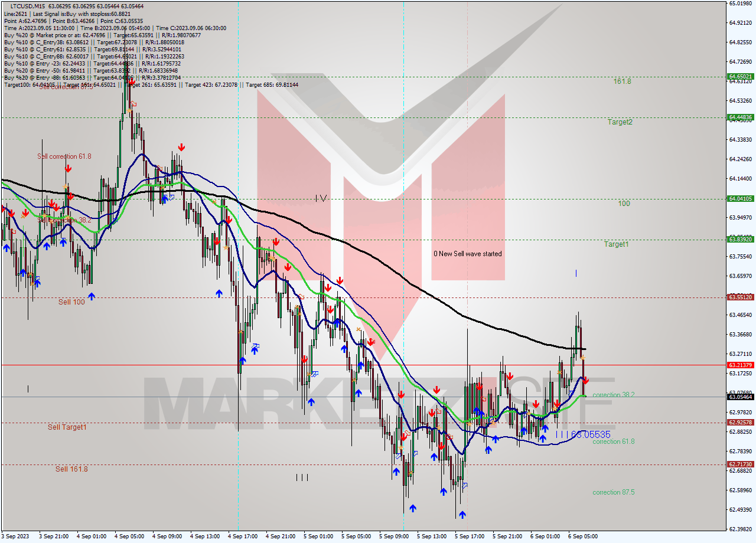Click the green '161.8' Fibonacci label
This screenshot has height=543, width=756.
(622, 81)
